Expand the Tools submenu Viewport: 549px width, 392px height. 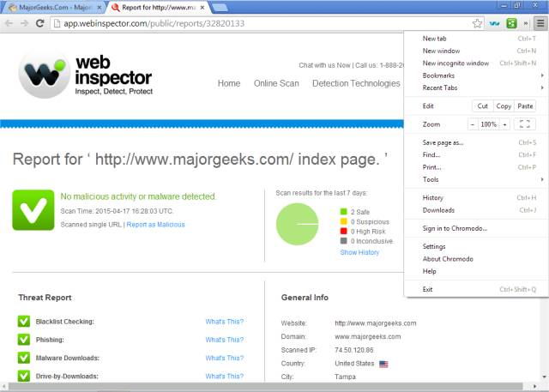(476, 179)
